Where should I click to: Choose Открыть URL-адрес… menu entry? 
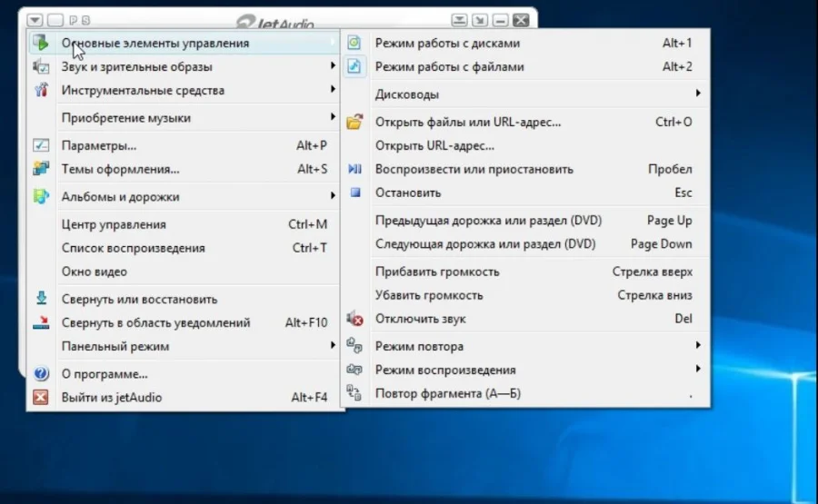pos(526,145)
